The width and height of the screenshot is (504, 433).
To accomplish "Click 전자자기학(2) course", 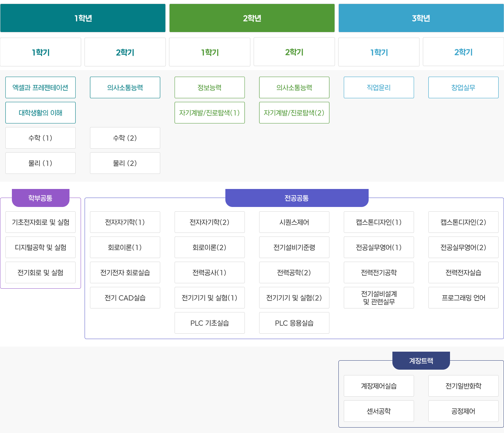I will (x=210, y=222).
